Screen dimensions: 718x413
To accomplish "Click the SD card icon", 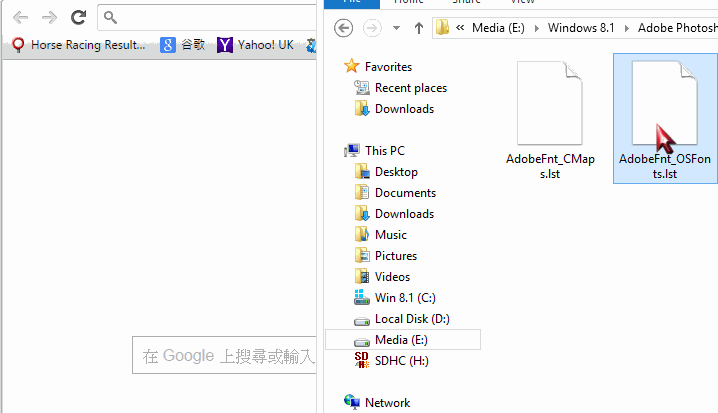I will [x=362, y=360].
